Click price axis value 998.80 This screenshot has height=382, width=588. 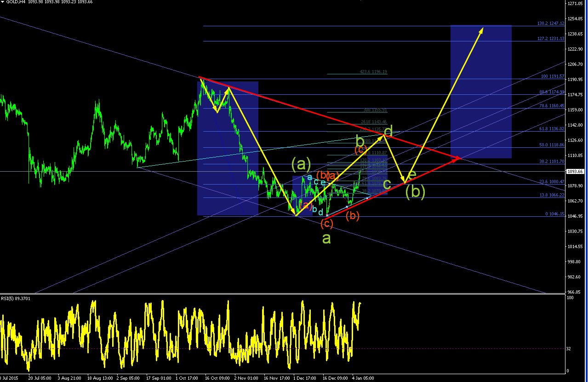click(x=574, y=262)
